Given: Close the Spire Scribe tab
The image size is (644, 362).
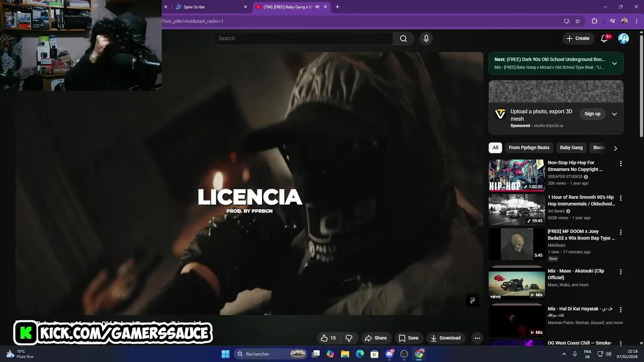Looking at the screenshot, I should tap(246, 7).
